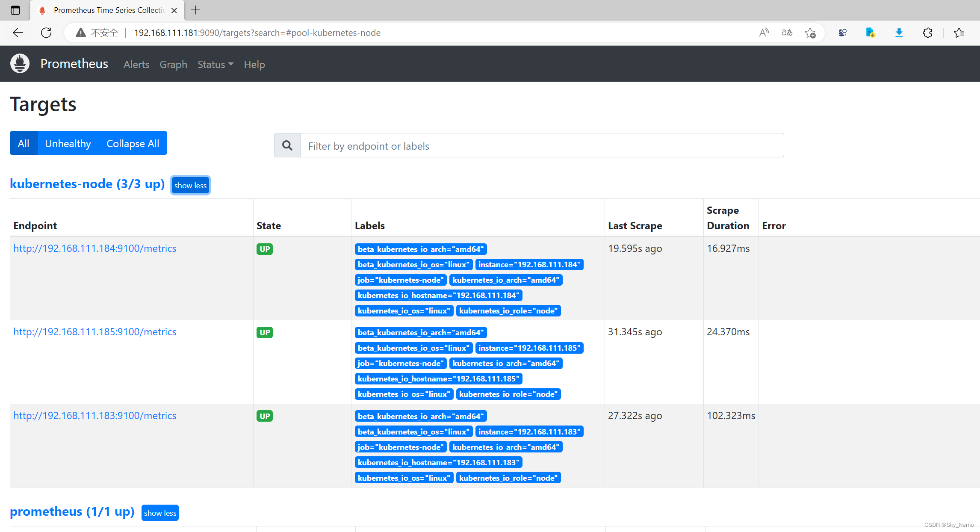The image size is (980, 532).
Task: Click kubernetes_io_hostname="192.168.111.184" label
Action: 439,296
